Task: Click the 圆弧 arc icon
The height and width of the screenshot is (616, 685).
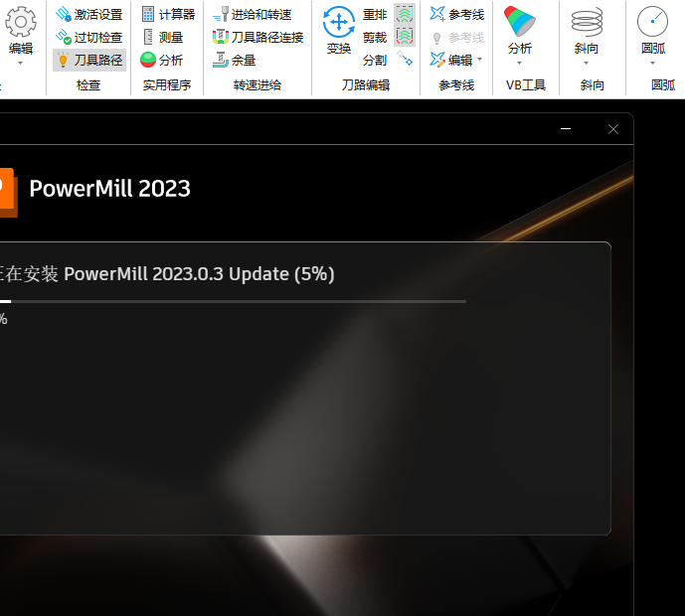Action: (652, 22)
